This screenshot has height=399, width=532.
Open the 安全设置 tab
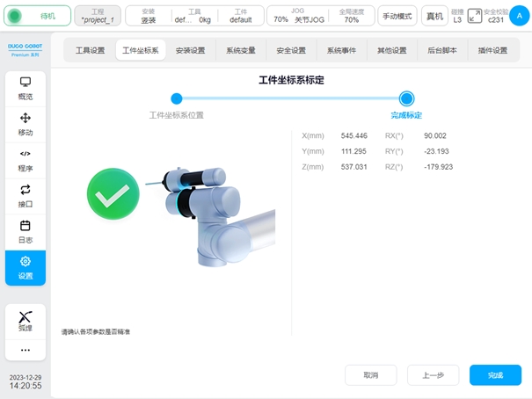(x=291, y=50)
